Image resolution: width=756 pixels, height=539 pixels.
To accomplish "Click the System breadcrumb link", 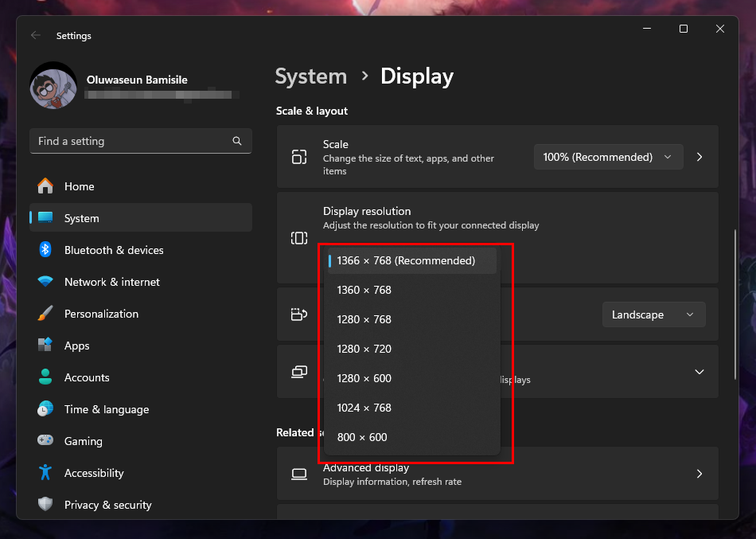I will (311, 76).
